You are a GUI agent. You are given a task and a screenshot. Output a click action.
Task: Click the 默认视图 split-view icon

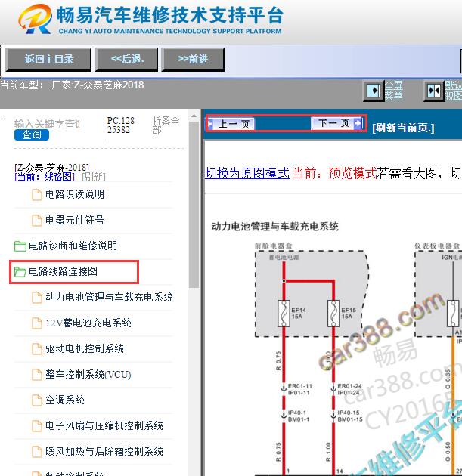pos(433,91)
